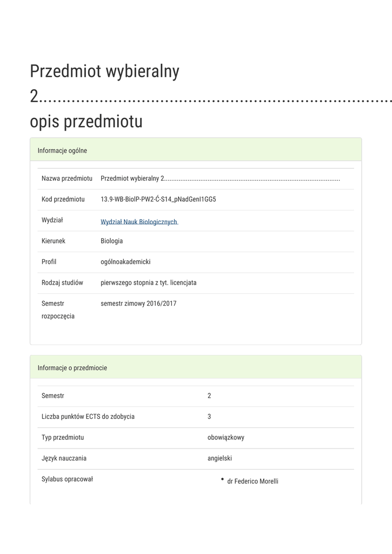Click the 'Typ przedmiotu' row label
Screen dimensions: 392x554
[63, 437]
